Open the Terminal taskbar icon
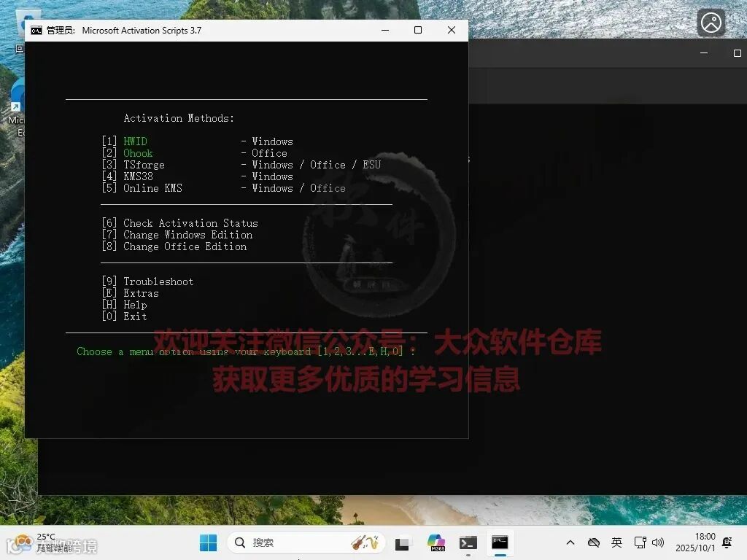The image size is (747, 560). point(468,542)
